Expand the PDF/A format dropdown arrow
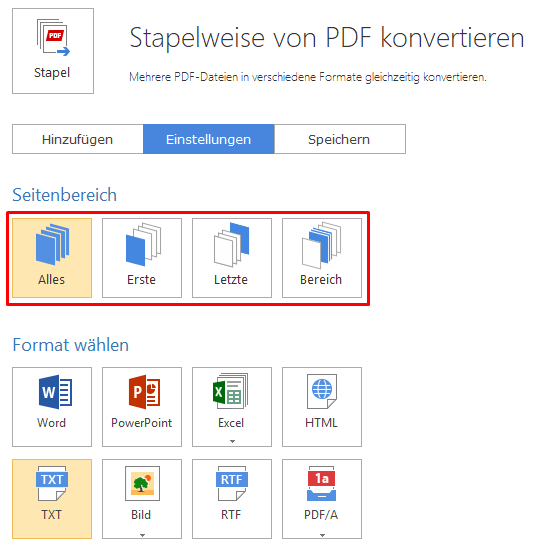The image size is (538, 551). (x=322, y=535)
